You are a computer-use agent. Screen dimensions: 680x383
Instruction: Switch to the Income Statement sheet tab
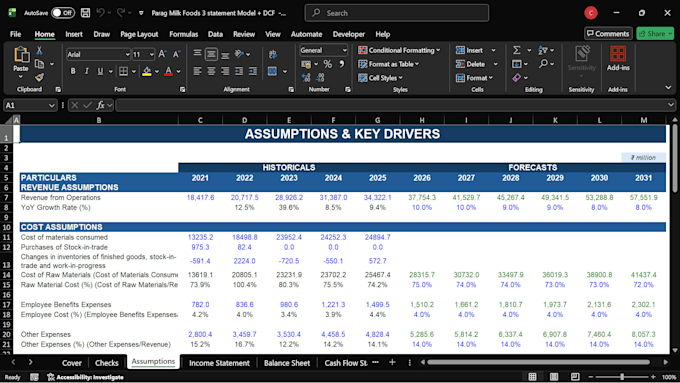point(219,363)
